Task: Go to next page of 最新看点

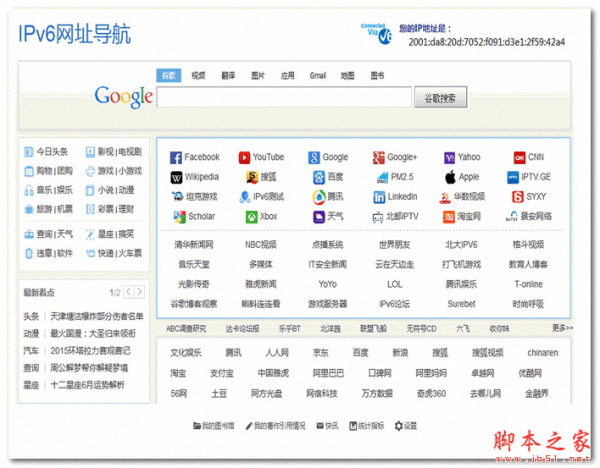Action: click(140, 292)
